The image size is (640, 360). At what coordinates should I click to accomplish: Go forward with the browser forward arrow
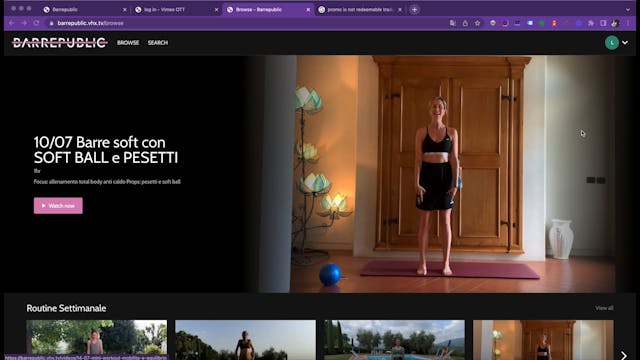point(24,23)
